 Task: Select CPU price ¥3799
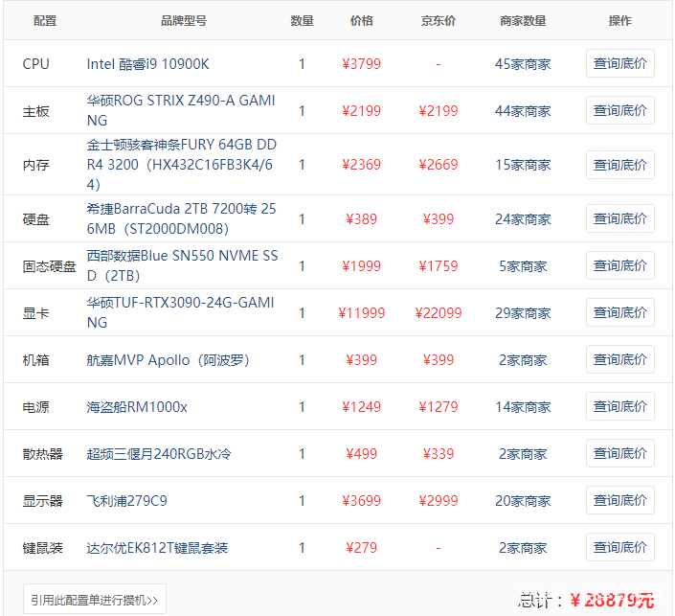[361, 64]
